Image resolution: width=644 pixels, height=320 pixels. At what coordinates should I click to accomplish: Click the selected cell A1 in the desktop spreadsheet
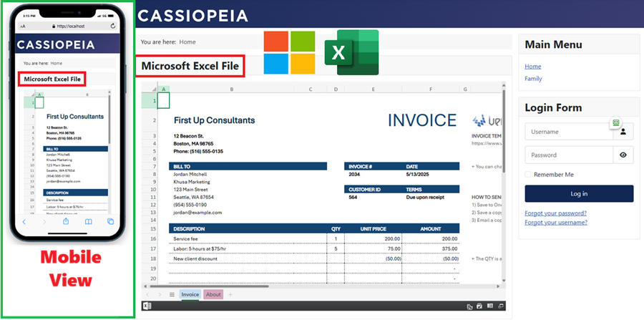pos(163,101)
